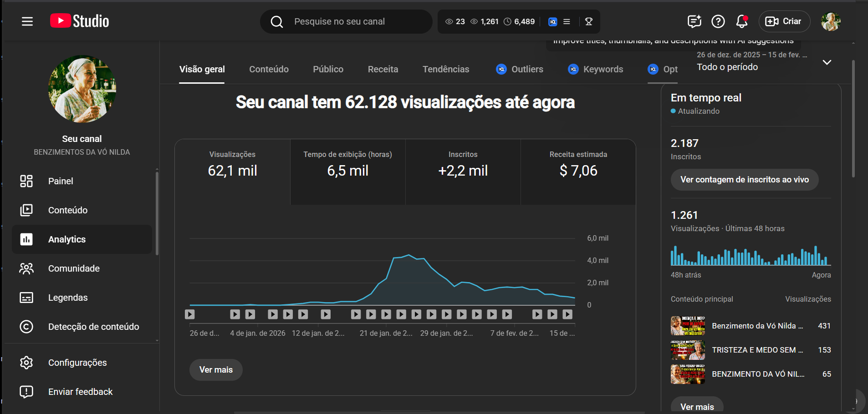Open the Benzimento da Vó Nilda video thumbnail
Viewport: 868px width, 414px height.
[x=688, y=326]
